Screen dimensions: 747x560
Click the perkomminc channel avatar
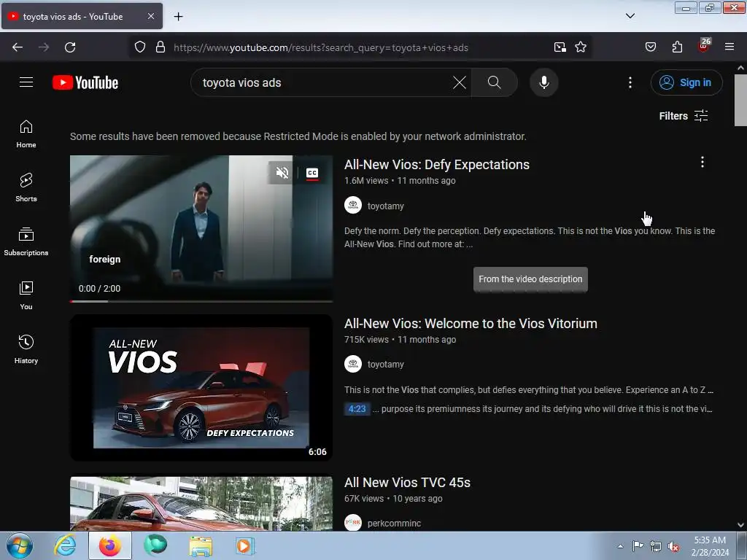353,522
